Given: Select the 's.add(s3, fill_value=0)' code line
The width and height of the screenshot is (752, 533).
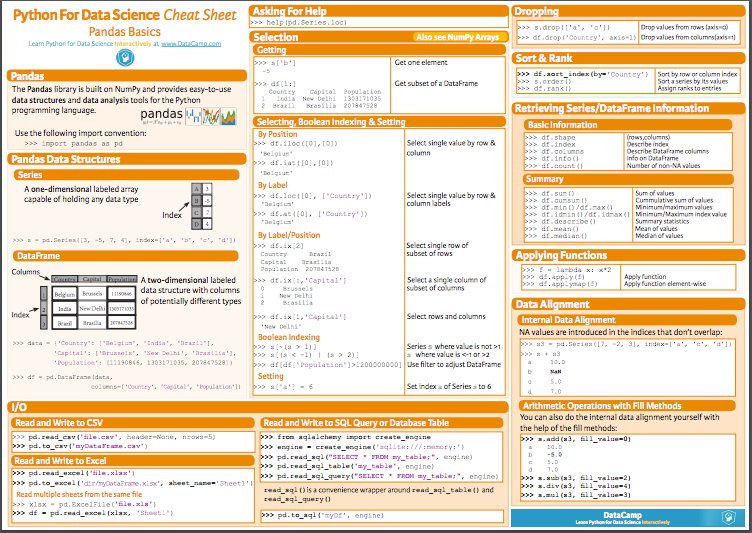Looking at the screenshot, I should (x=576, y=439).
